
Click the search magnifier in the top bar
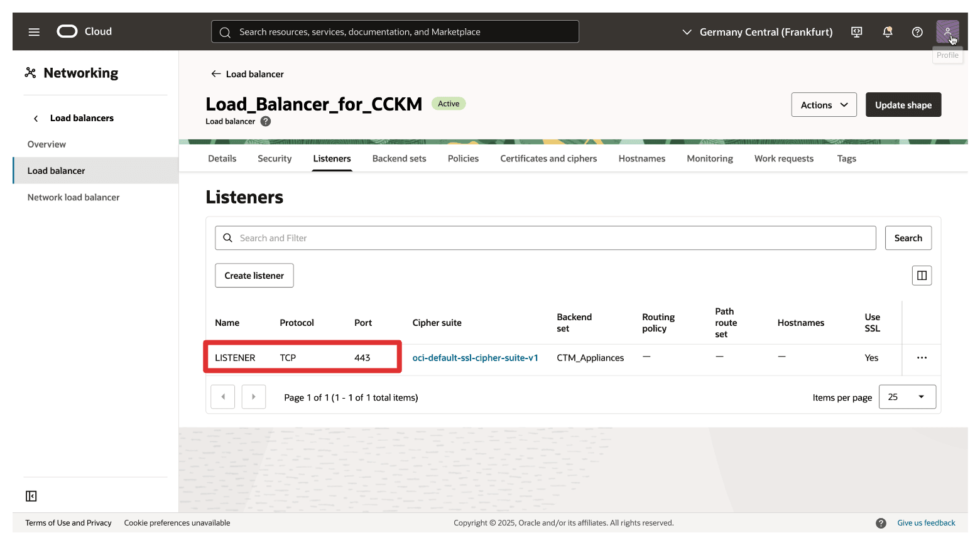tap(225, 32)
